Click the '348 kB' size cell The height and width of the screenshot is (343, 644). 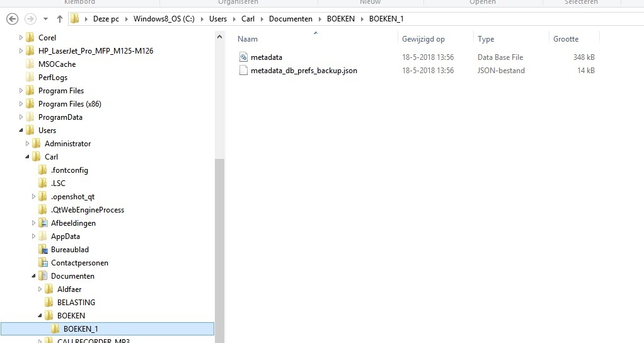click(584, 57)
